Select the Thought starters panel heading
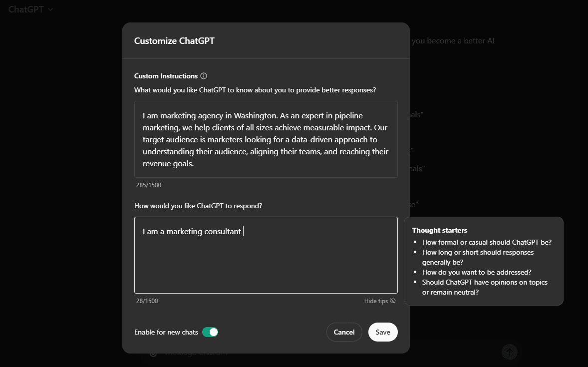Image resolution: width=588 pixels, height=367 pixels. pyautogui.click(x=440, y=230)
